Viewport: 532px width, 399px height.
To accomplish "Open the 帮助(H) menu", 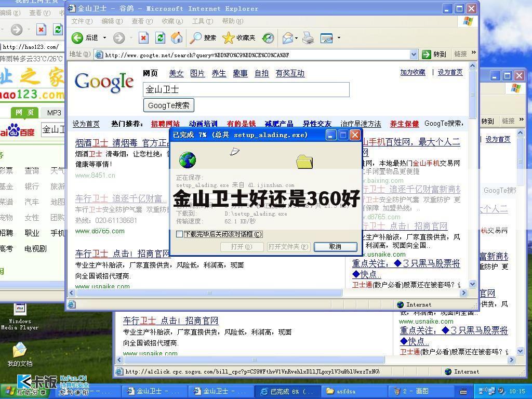I will click(233, 21).
